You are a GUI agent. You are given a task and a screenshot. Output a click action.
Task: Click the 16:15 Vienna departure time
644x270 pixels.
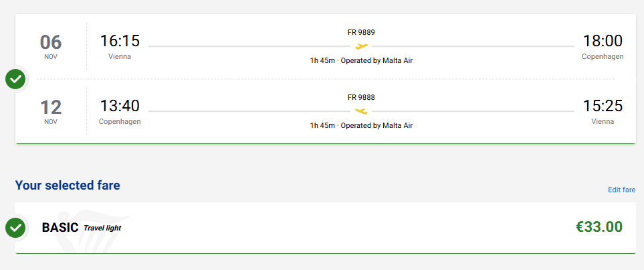click(120, 41)
